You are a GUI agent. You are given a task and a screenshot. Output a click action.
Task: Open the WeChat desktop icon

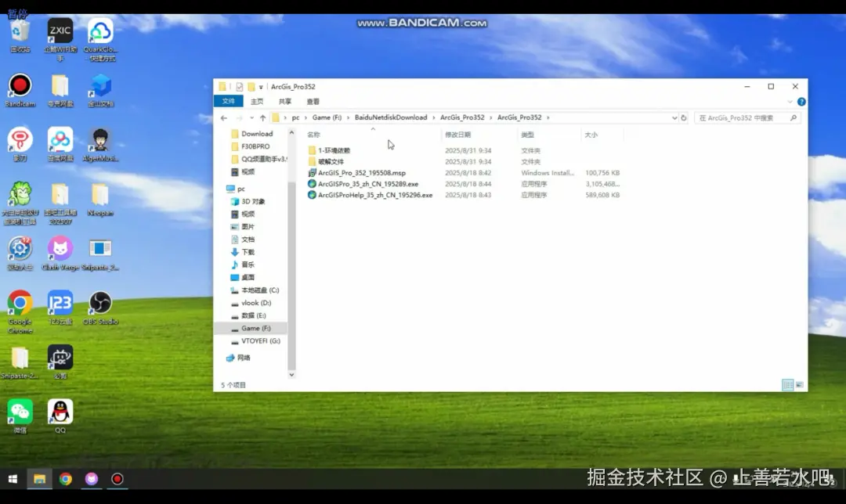click(x=19, y=413)
